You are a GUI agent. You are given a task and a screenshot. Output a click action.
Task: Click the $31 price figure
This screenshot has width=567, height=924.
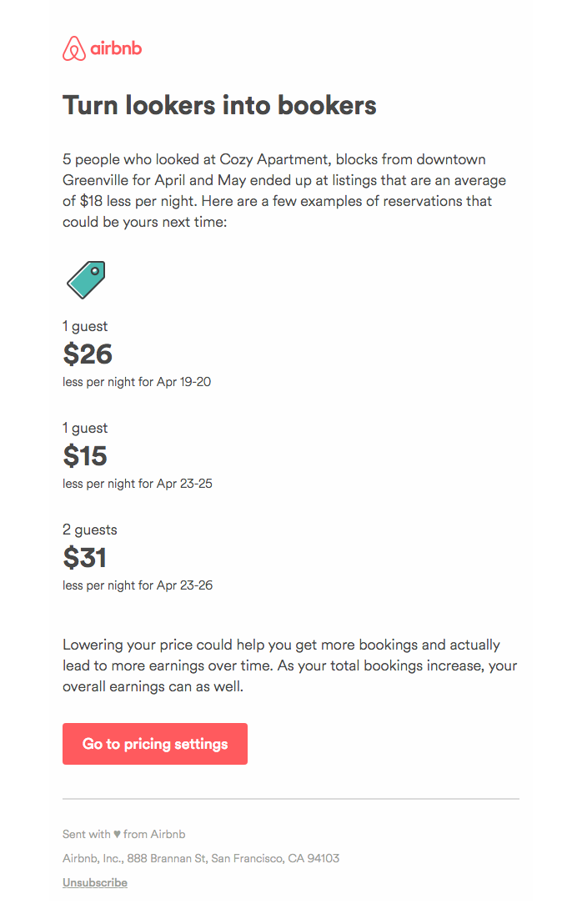click(85, 558)
